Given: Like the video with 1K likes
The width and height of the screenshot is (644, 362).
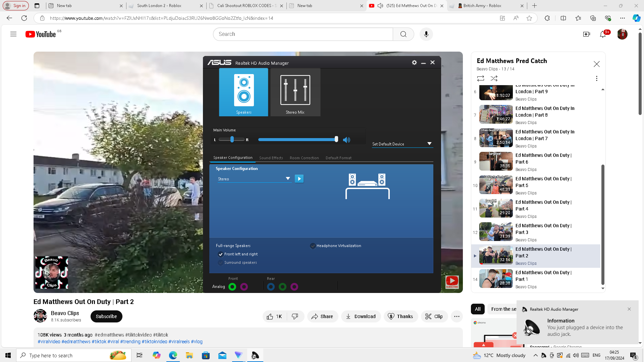Looking at the screenshot, I should click(275, 316).
